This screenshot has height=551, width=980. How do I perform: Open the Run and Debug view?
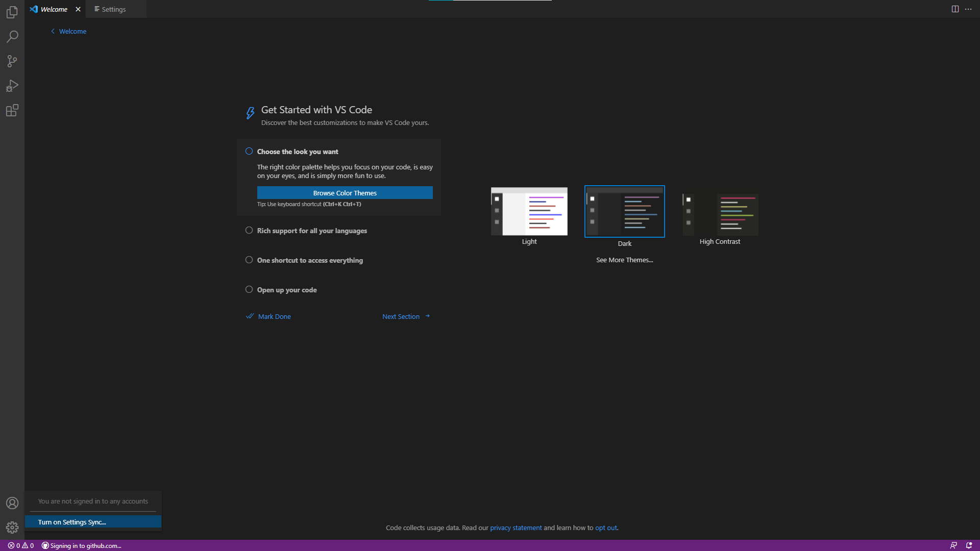[x=12, y=86]
